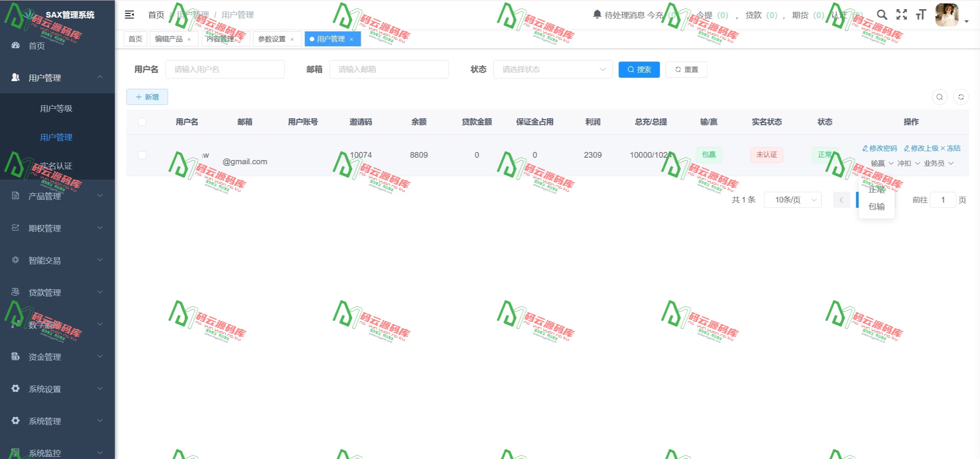Screen dimensions: 980x459
Task: Open the 状态 select dropdown
Action: click(x=553, y=69)
